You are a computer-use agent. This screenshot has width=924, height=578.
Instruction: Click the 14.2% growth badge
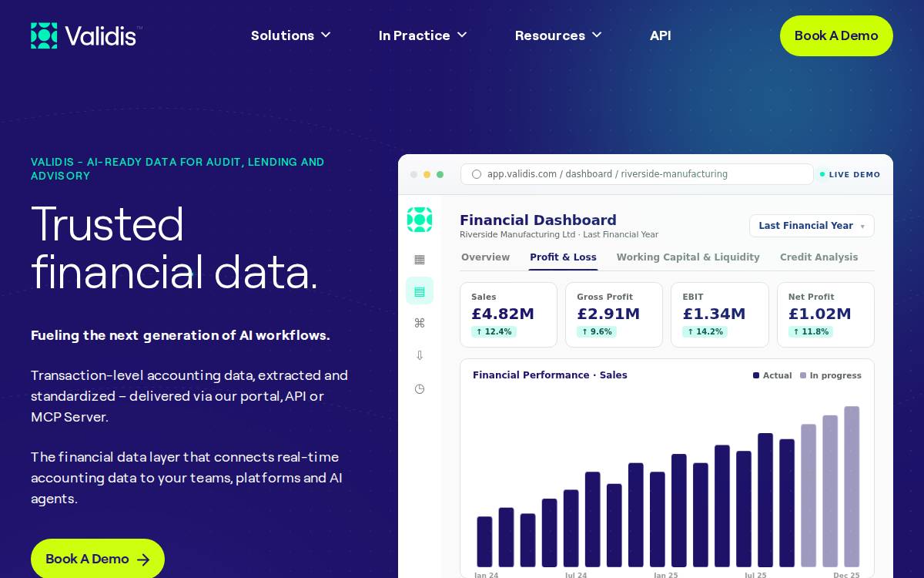pyautogui.click(x=705, y=332)
